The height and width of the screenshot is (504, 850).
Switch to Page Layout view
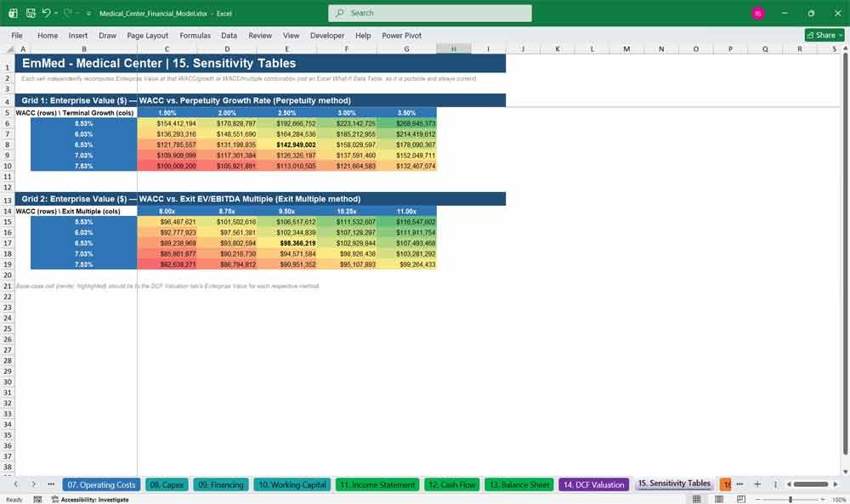[x=719, y=499]
